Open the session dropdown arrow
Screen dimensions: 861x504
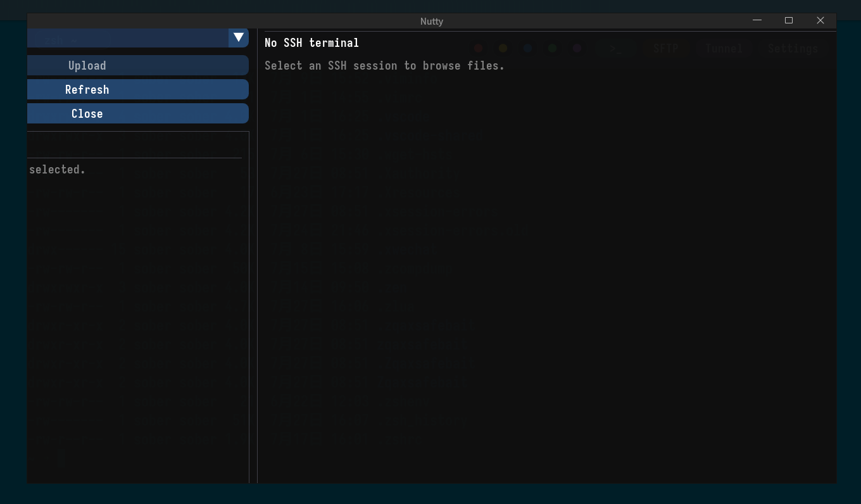pyautogui.click(x=239, y=38)
